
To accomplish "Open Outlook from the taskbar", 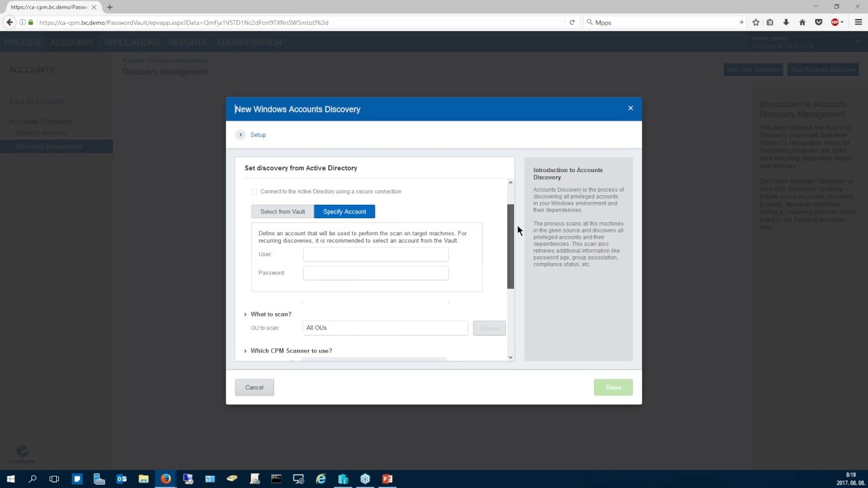I will (x=121, y=479).
